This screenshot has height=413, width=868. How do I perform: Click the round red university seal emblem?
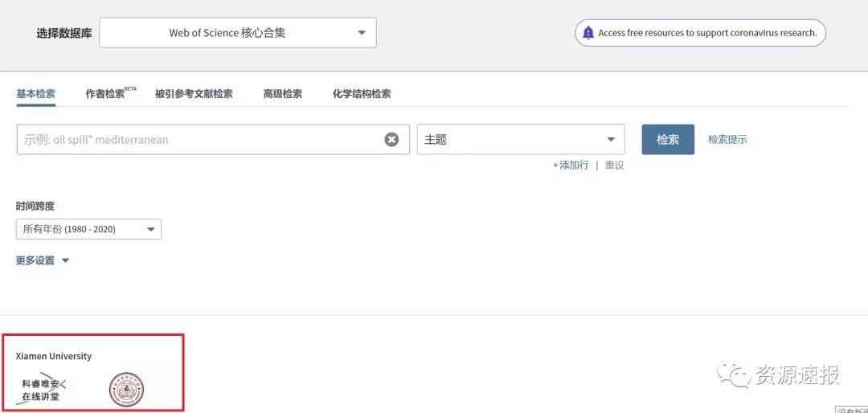pyautogui.click(x=126, y=391)
